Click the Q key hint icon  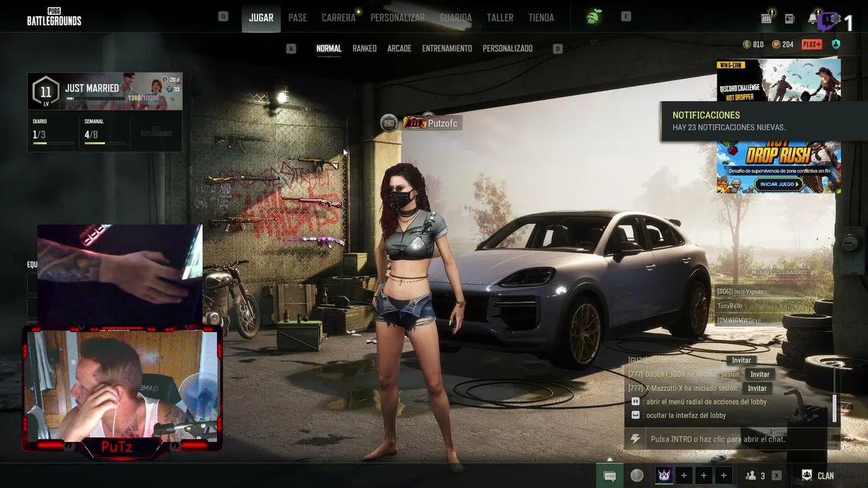click(x=223, y=16)
